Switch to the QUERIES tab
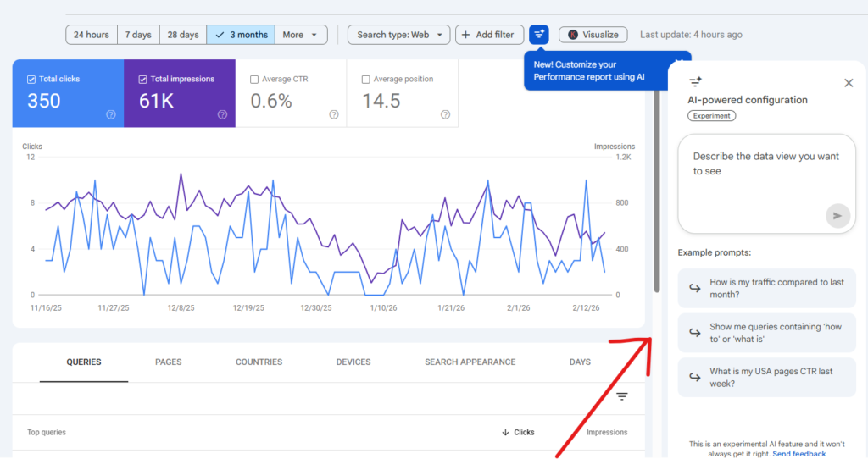Screen dimensions: 868x459 [x=84, y=362]
